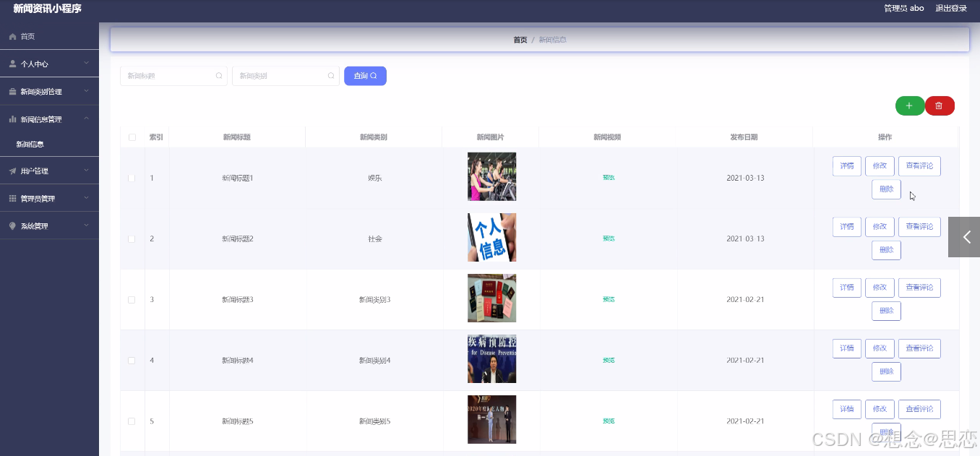Image resolution: width=980 pixels, height=456 pixels.
Task: Click the press conference thumbnail in row 4
Action: [491, 358]
